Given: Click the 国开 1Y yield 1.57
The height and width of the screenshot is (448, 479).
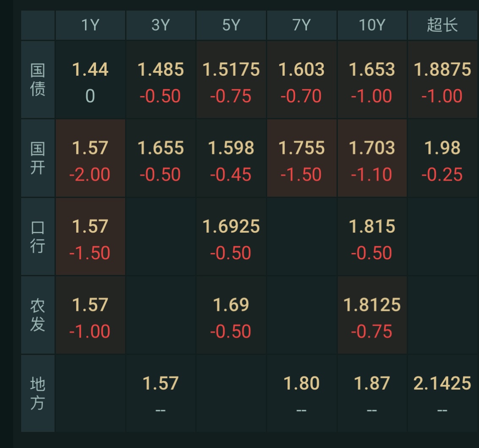Looking at the screenshot, I should [x=90, y=148].
